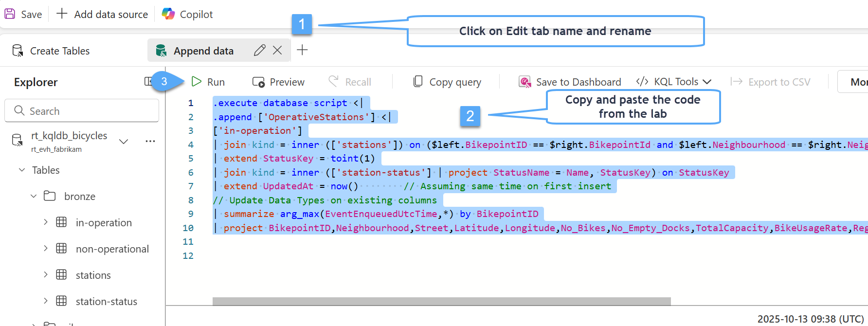The height and width of the screenshot is (326, 868).
Task: Click the Add data source plus icon
Action: click(x=62, y=14)
